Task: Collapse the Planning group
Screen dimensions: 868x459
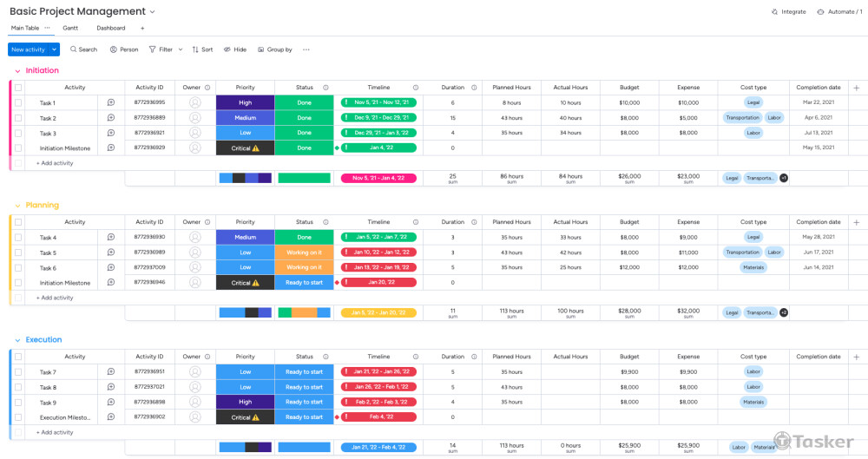Action: [x=16, y=206]
